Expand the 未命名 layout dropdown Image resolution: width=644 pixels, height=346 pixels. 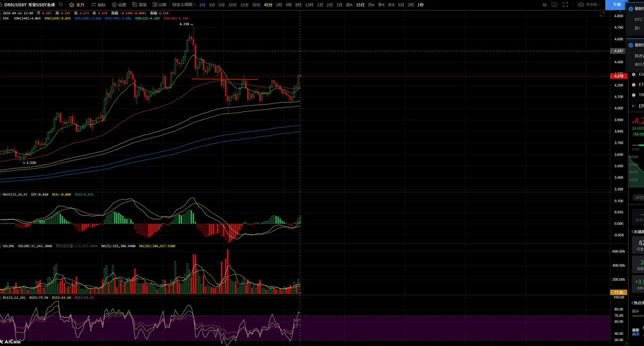[x=593, y=5]
